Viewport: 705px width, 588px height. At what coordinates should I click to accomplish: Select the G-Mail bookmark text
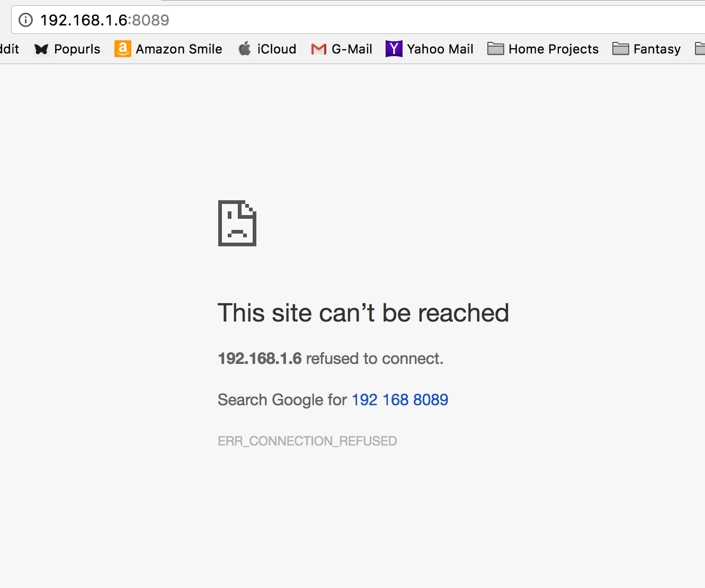click(x=352, y=49)
